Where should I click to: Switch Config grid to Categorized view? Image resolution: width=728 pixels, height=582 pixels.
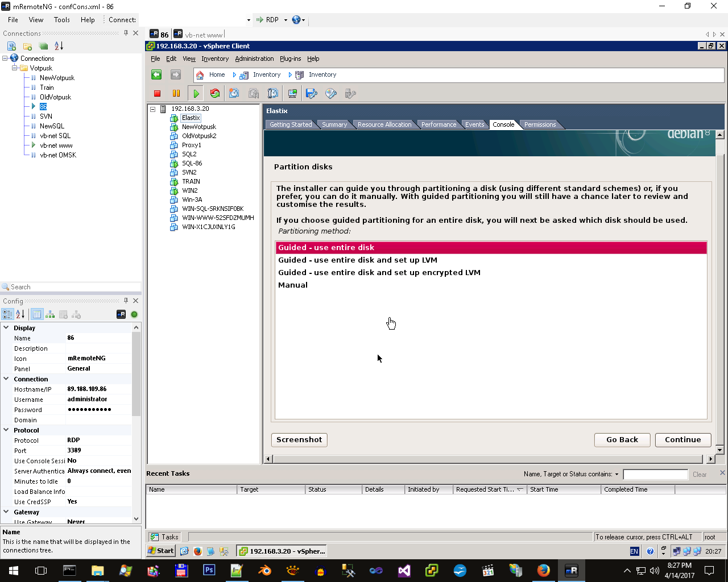[8, 314]
